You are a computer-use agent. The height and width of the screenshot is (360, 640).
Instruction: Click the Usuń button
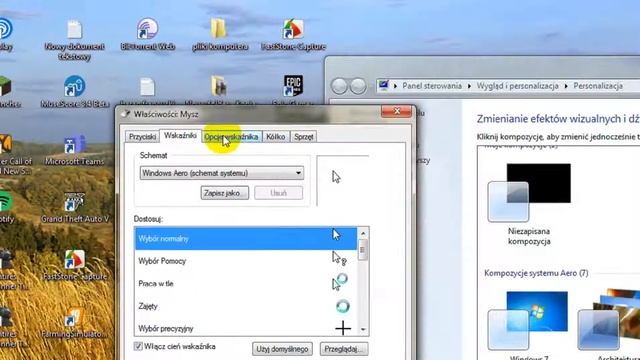point(278,193)
